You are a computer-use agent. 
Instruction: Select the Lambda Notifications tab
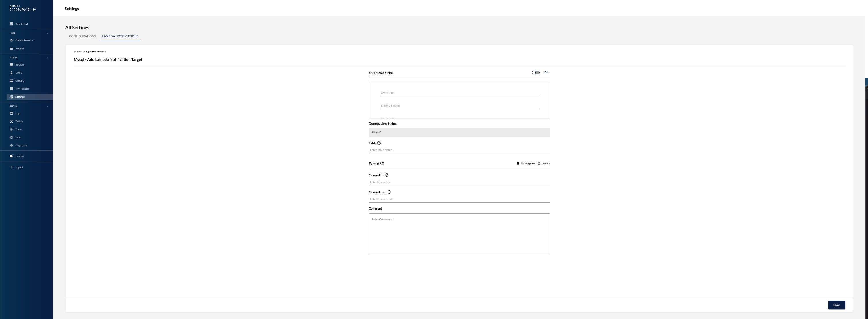(120, 36)
